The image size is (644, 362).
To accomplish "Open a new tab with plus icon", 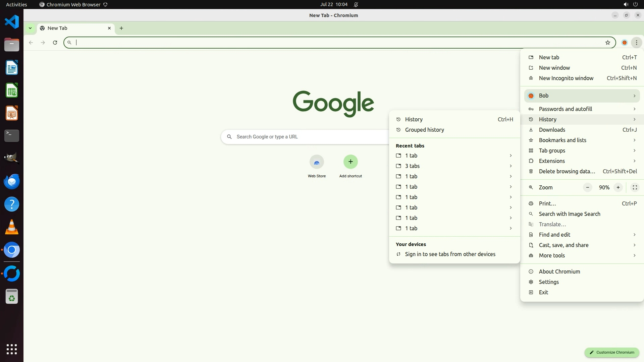I will pos(121,28).
